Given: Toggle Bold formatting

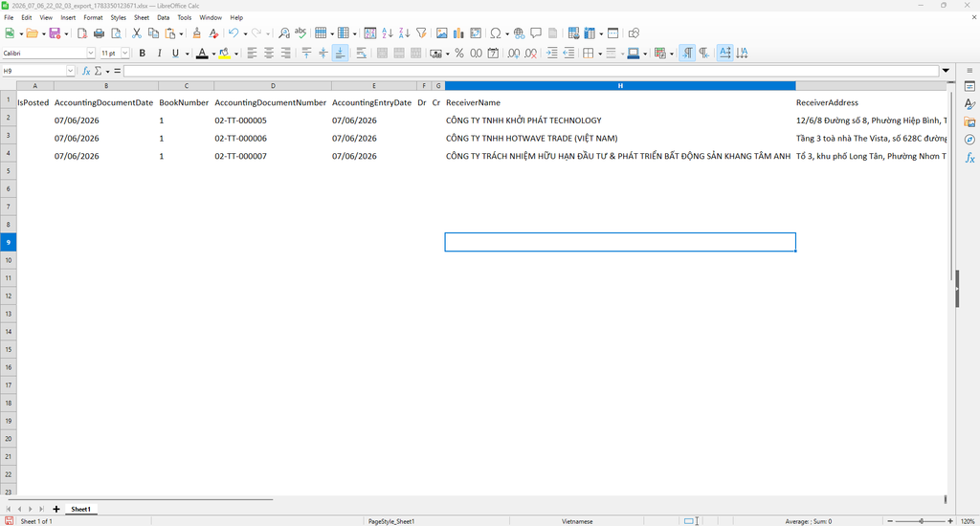Looking at the screenshot, I should tap(143, 54).
